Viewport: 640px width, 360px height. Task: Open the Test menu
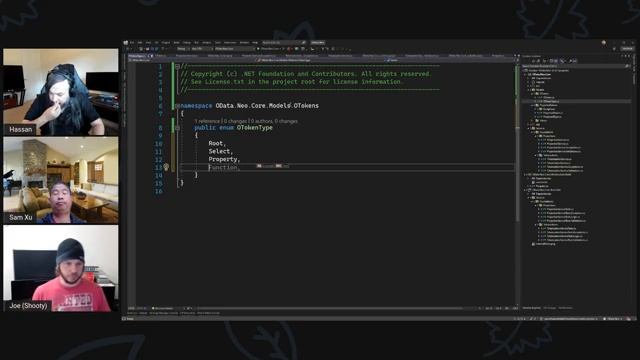[196, 42]
